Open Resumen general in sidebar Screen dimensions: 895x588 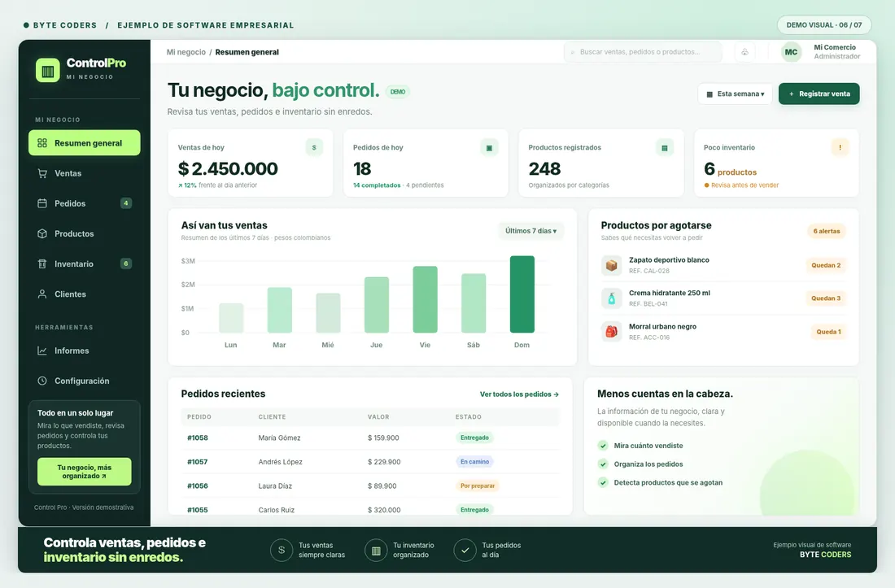click(85, 142)
